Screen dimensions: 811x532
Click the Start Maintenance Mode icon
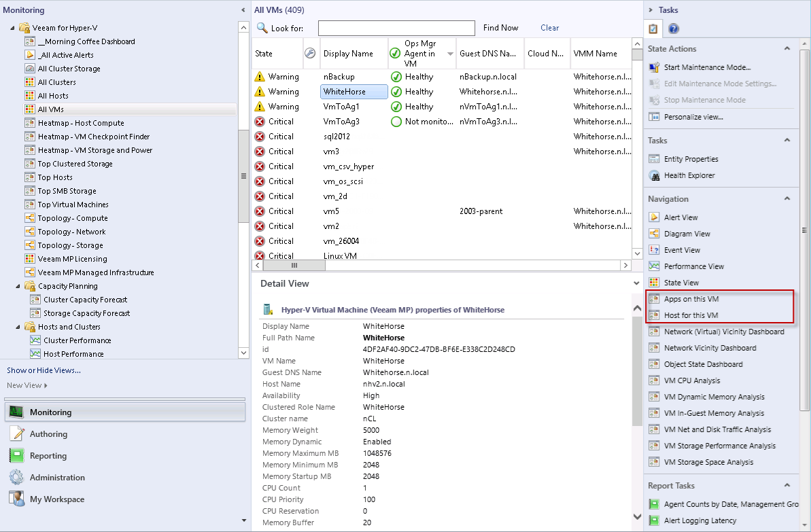(x=654, y=67)
